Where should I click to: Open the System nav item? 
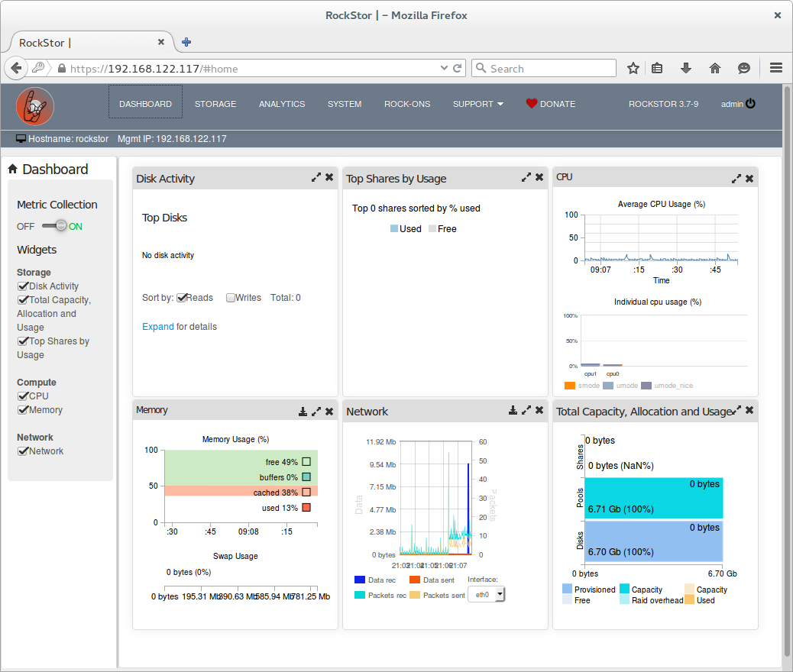[345, 104]
